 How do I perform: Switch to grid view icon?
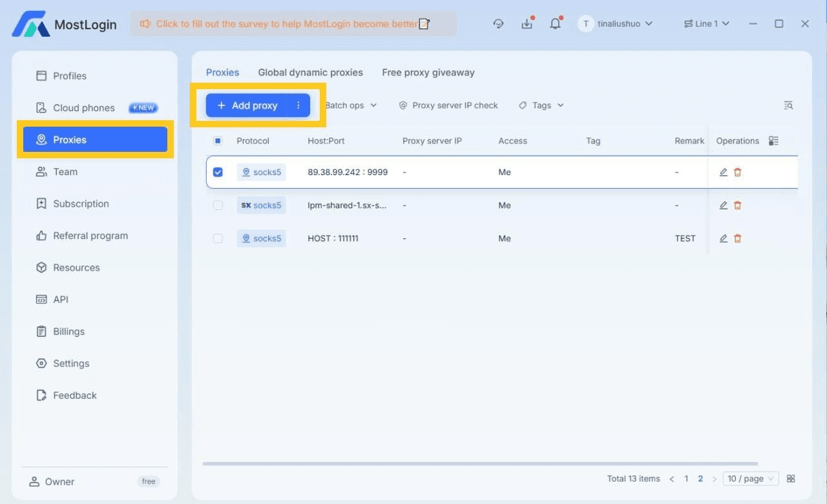tap(791, 479)
